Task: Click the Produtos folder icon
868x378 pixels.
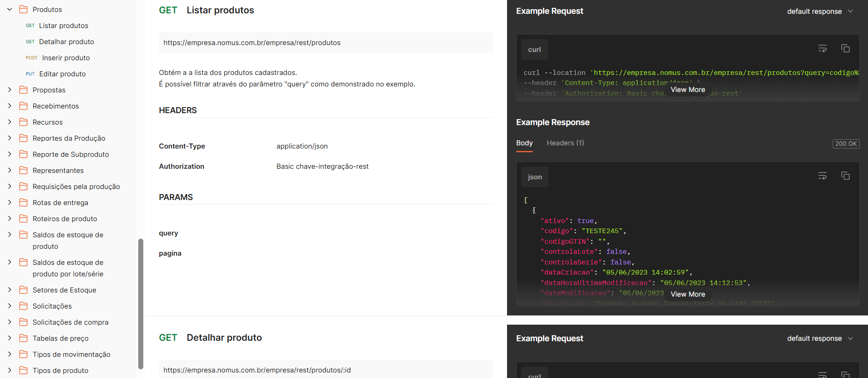Action: click(23, 10)
